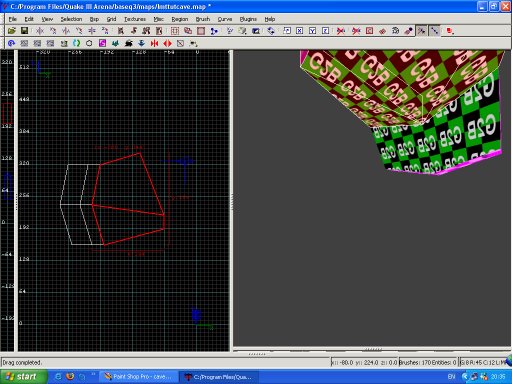512x384 pixels.
Task: Toggle the Y axis scale lock
Action: pos(312,31)
